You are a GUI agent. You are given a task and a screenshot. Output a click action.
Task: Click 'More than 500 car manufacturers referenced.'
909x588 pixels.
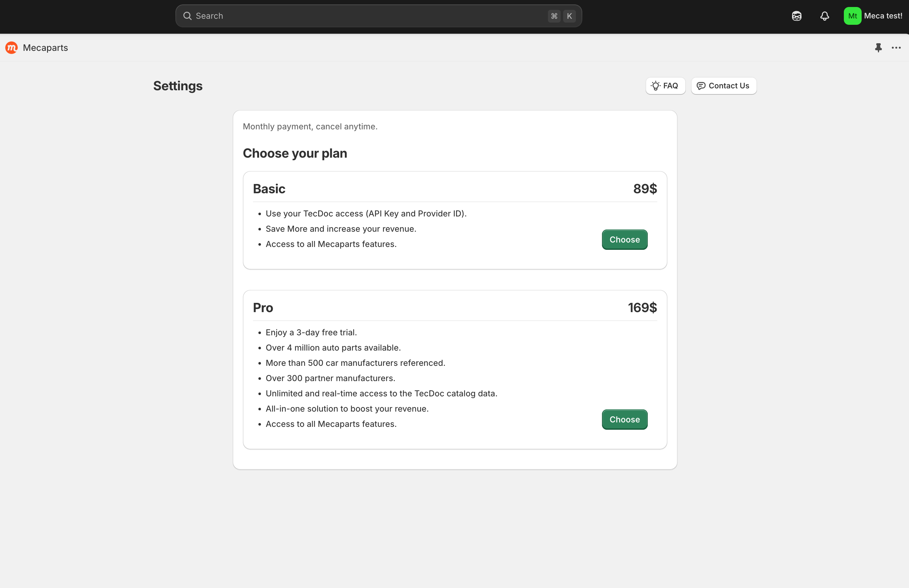(x=355, y=363)
